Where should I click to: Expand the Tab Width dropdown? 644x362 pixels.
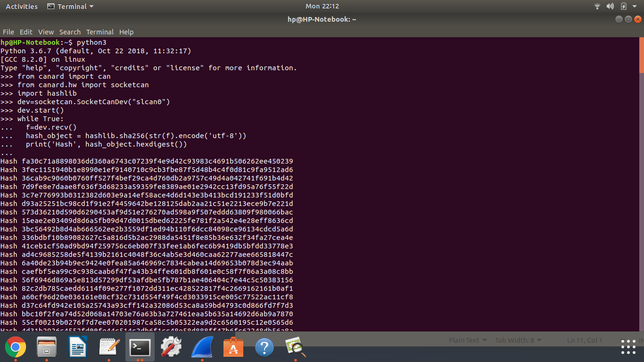tap(518, 340)
